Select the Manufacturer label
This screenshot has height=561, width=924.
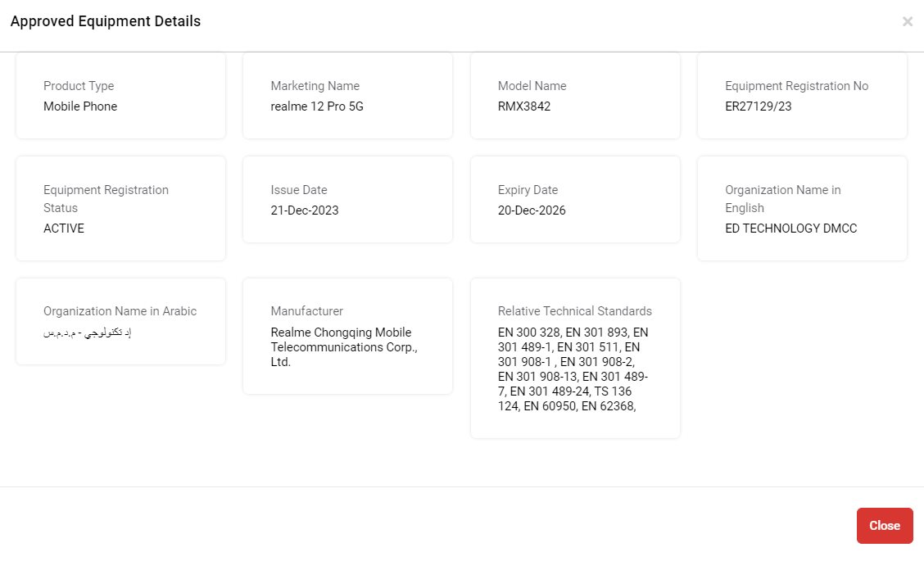(306, 311)
